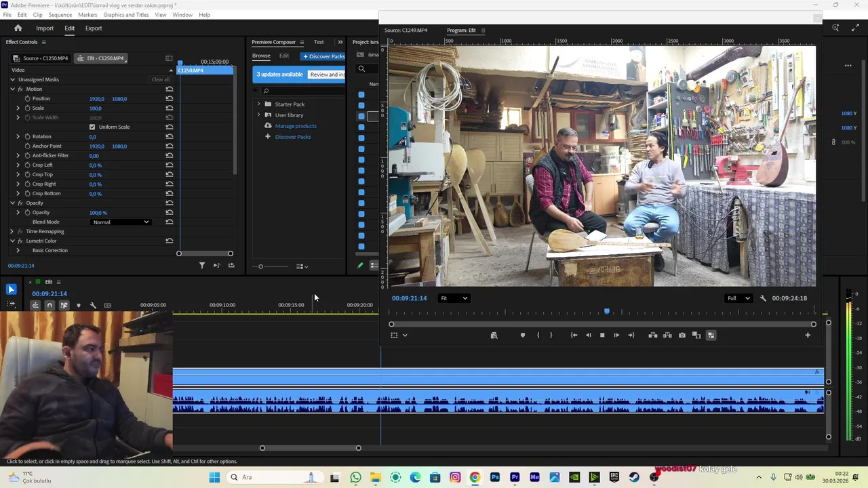Collapse the Lumetri Color effect
This screenshot has height=488, width=868.
(x=12, y=241)
